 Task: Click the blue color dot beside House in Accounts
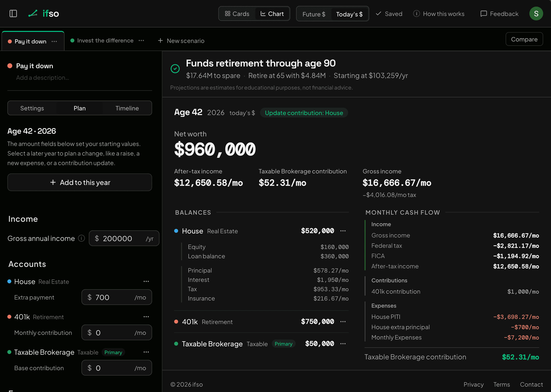point(9,281)
